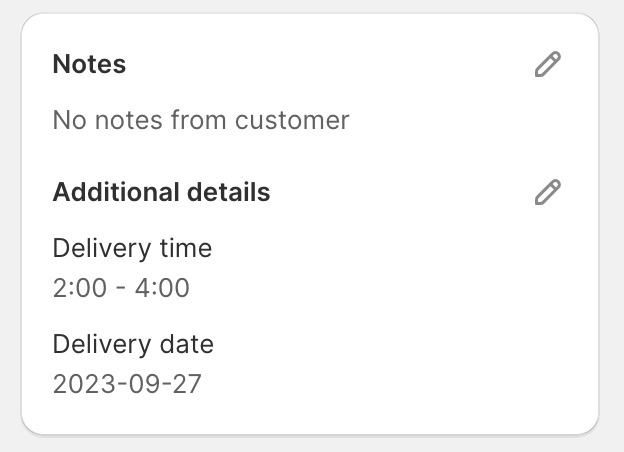
Task: Open the Notes editor via pencil icon
Action: click(x=548, y=64)
